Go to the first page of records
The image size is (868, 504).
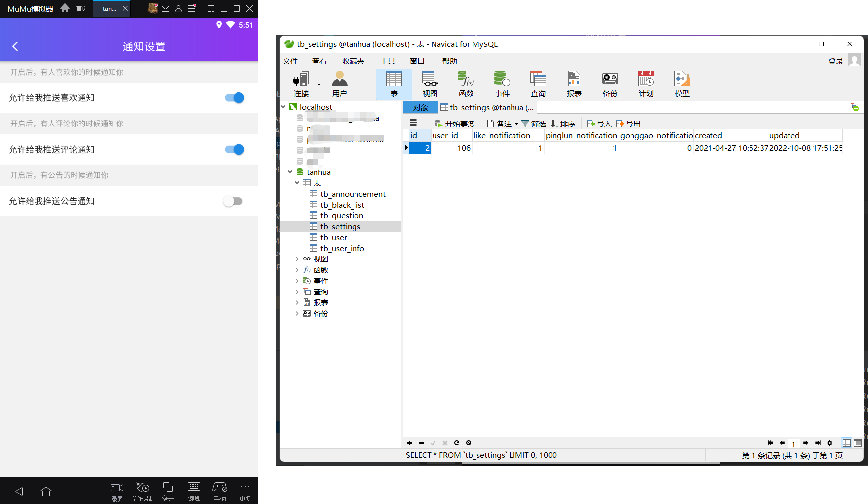tap(770, 443)
